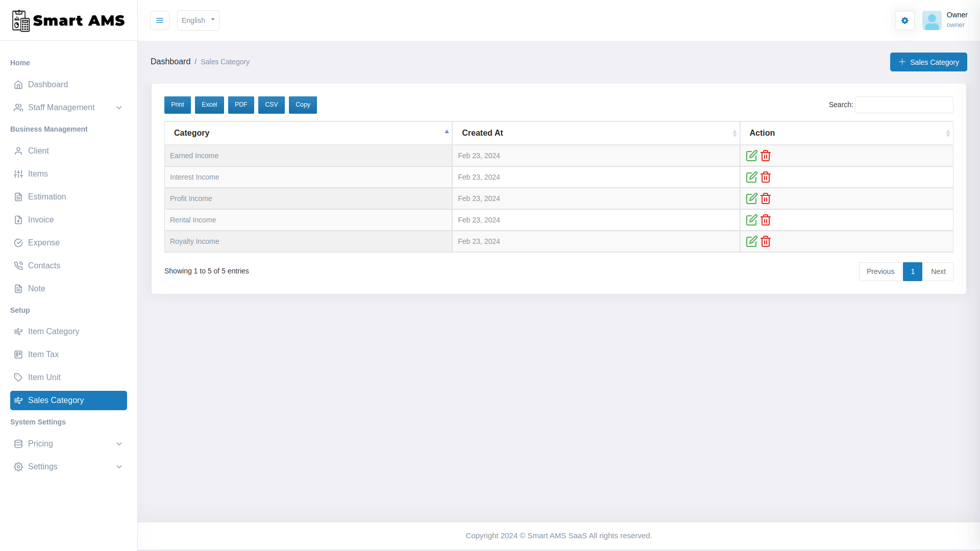The width and height of the screenshot is (980, 551).
Task: Open the English language dropdown
Action: pos(198,20)
